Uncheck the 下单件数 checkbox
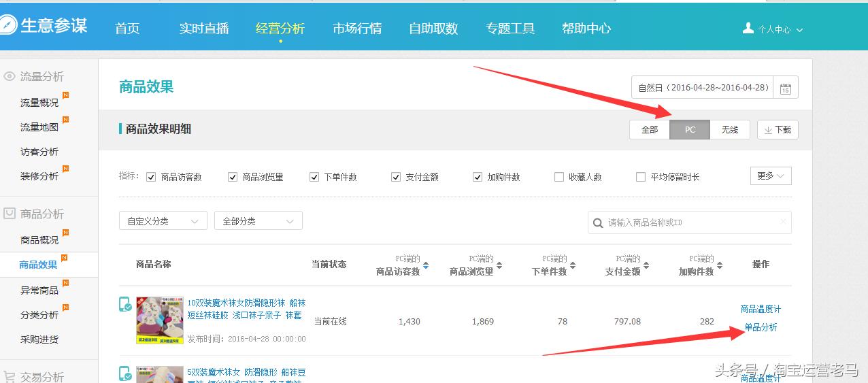Viewport: 868px width, 383px height. tap(314, 177)
